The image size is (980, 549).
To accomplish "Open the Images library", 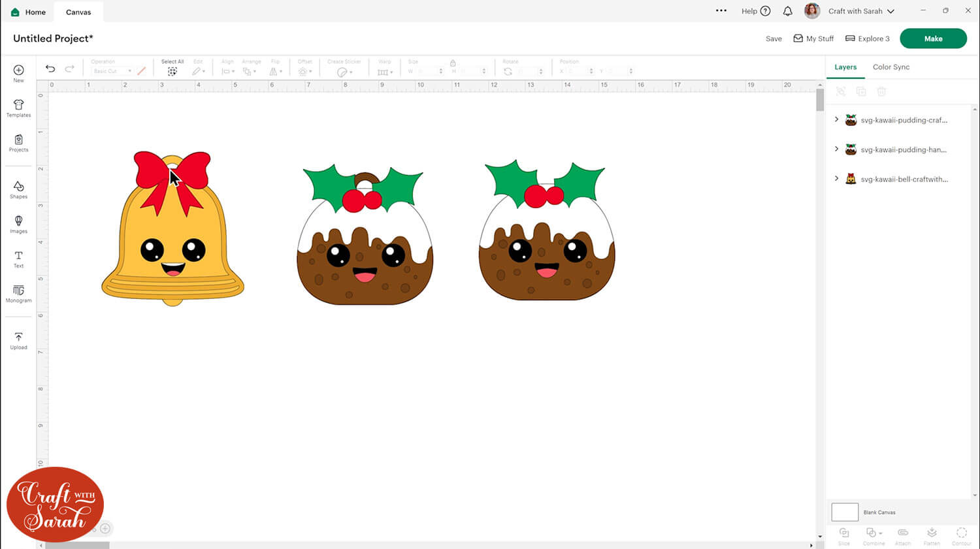I will pos(18,225).
